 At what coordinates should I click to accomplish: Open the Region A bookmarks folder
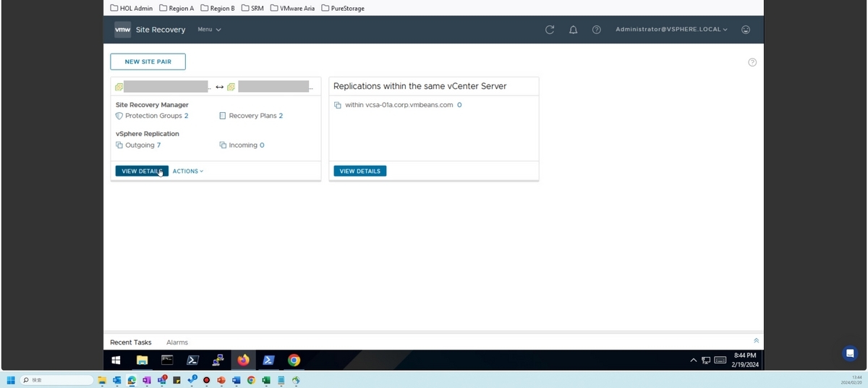pos(176,8)
